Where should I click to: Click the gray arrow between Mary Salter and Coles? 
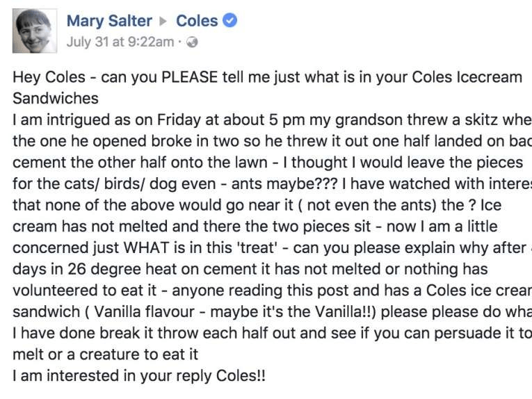(163, 22)
